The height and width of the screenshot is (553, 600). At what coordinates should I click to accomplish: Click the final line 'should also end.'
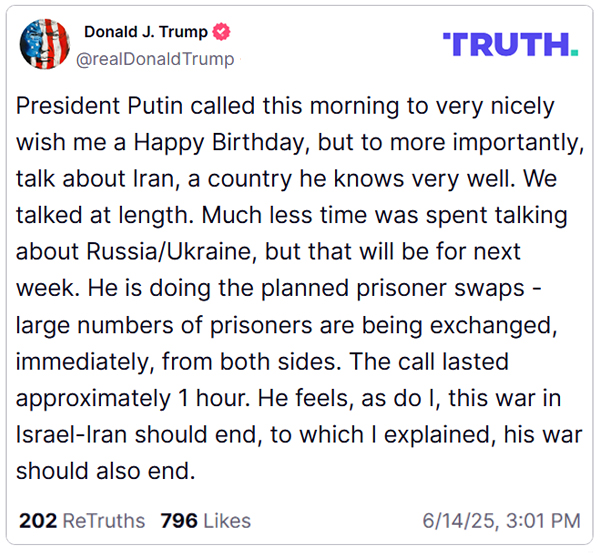106,471
